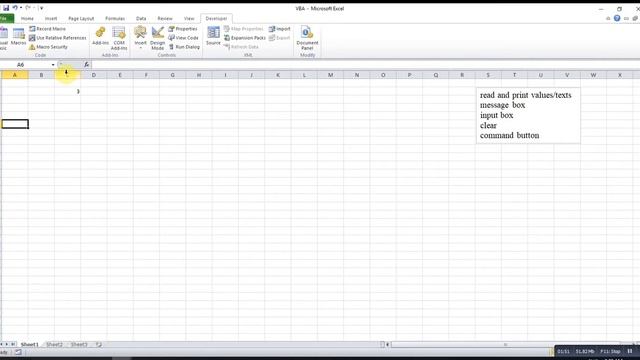Click Run Dialog
The width and height of the screenshot is (640, 360).
click(x=184, y=47)
